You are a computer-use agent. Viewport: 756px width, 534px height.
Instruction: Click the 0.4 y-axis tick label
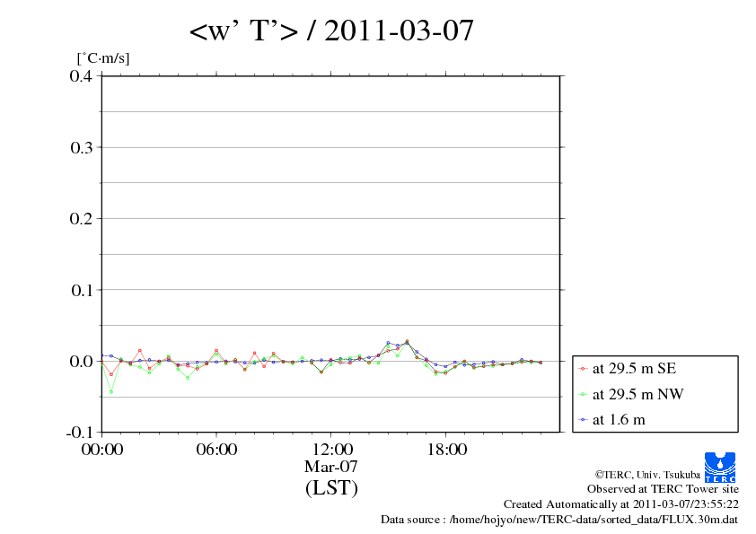82,75
